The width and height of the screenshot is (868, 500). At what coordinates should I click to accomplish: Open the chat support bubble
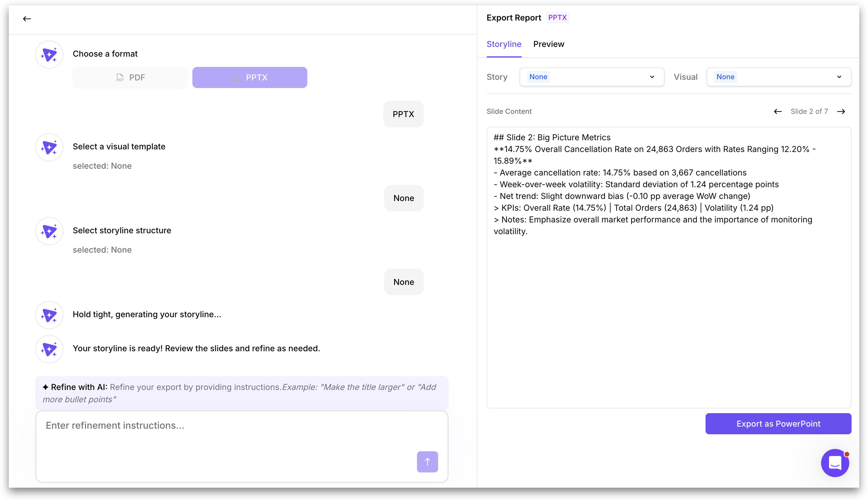pos(835,462)
